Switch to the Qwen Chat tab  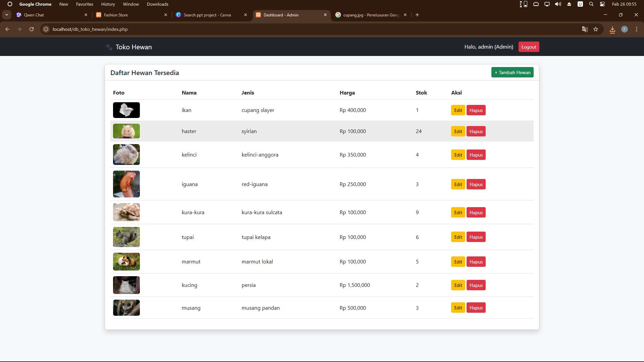[34, 15]
